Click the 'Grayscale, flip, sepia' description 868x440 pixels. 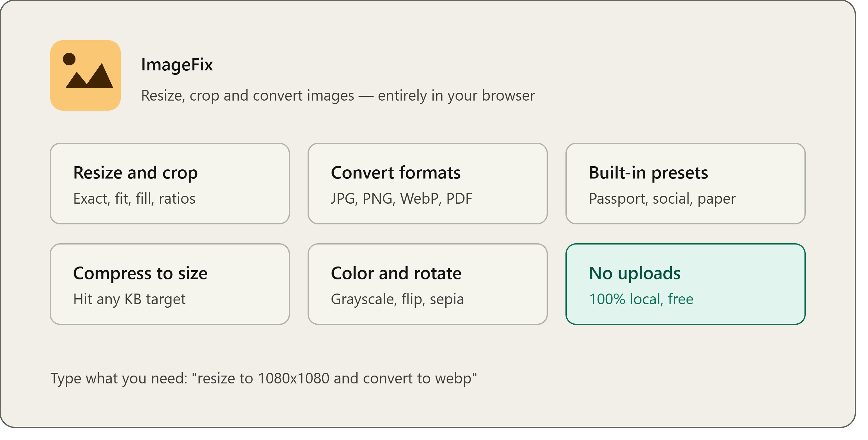click(x=397, y=299)
